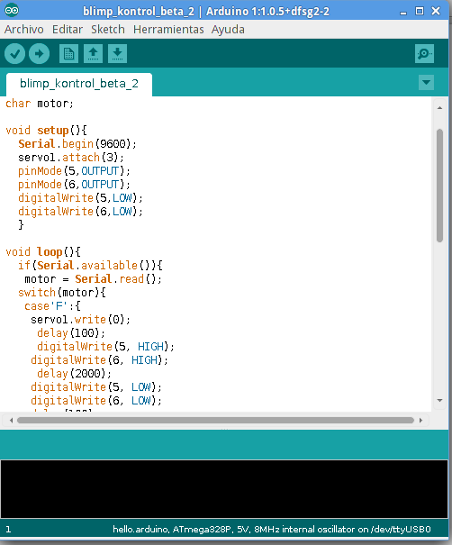Viewport: 452px width, 545px height.
Task: Click the 'digitalWrite(6, HIGH);' line
Action: pyautogui.click(x=99, y=360)
